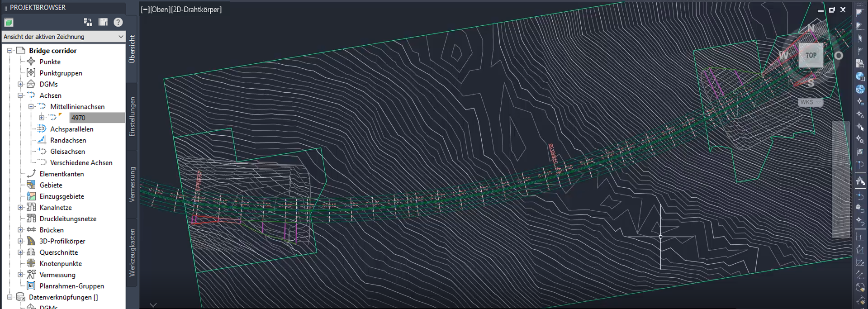Image resolution: width=868 pixels, height=309 pixels.
Task: Click the TOP face of the ViewCube
Action: tap(811, 55)
